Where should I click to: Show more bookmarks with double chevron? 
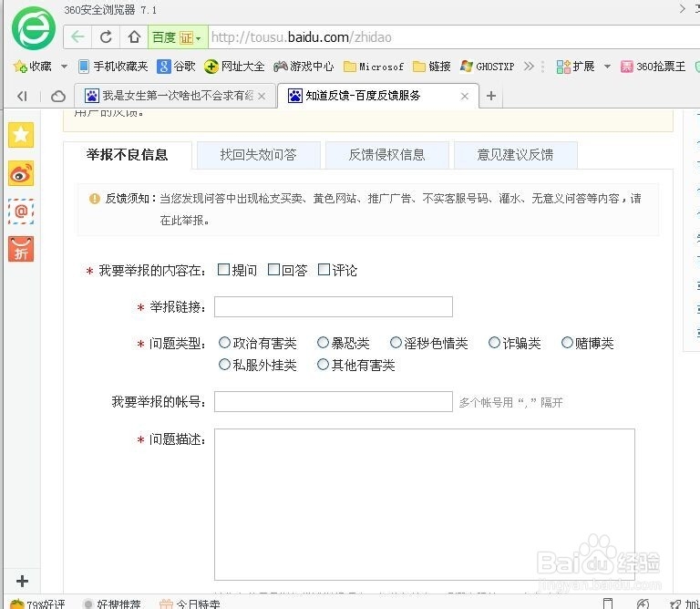coord(529,67)
